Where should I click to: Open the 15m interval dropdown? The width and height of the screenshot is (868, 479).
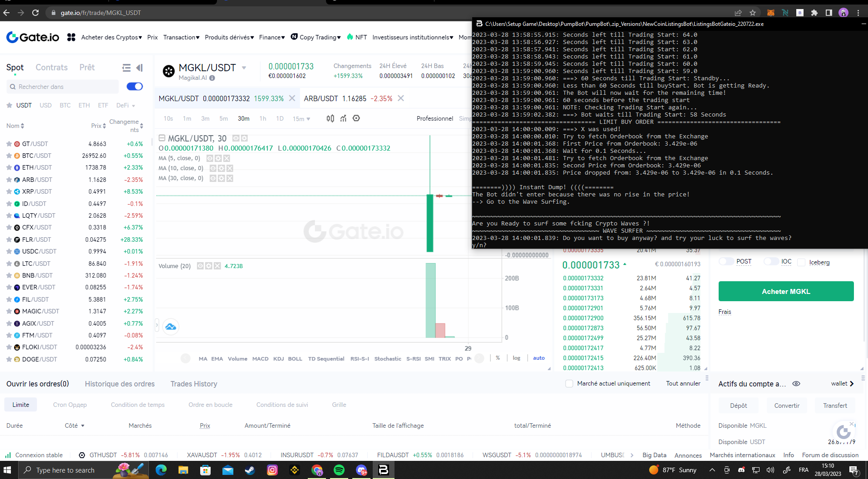click(301, 119)
